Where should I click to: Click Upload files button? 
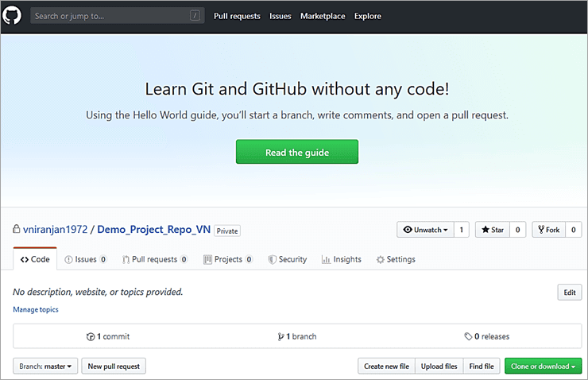(x=439, y=366)
